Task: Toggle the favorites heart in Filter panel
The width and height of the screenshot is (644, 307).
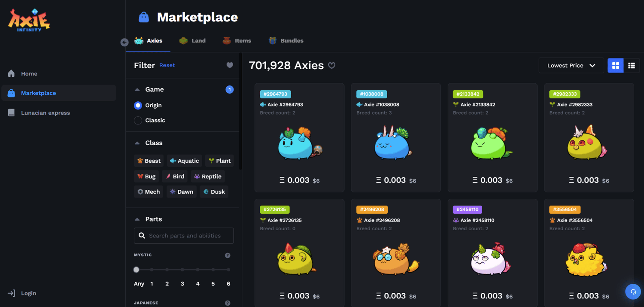Action: tap(230, 65)
